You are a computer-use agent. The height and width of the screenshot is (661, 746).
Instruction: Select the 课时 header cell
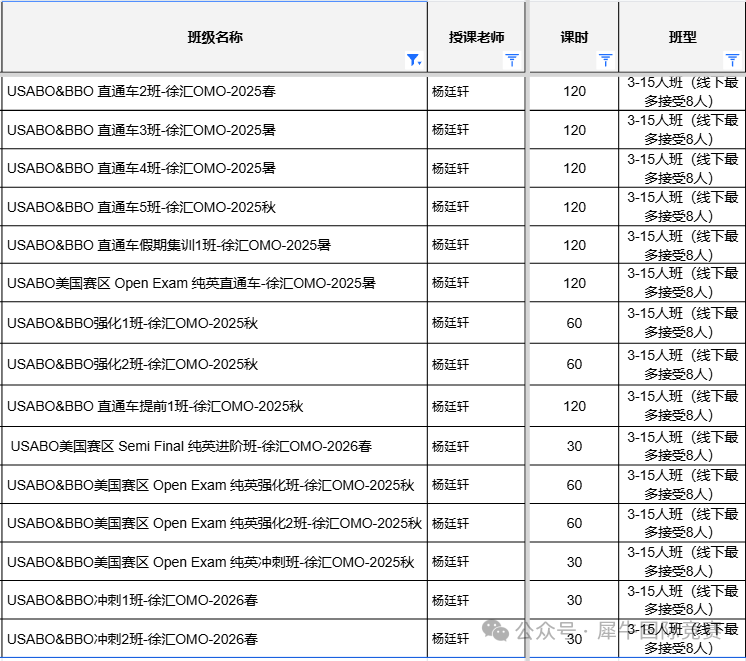pos(574,37)
